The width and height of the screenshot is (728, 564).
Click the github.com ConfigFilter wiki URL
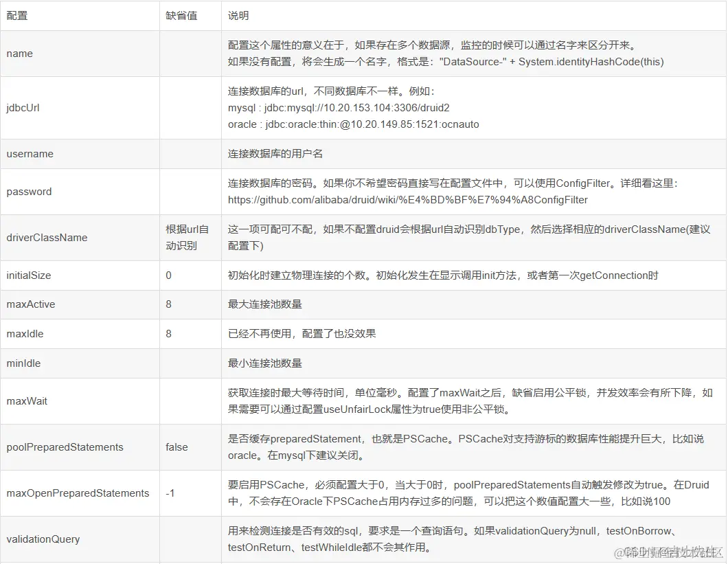click(x=408, y=200)
